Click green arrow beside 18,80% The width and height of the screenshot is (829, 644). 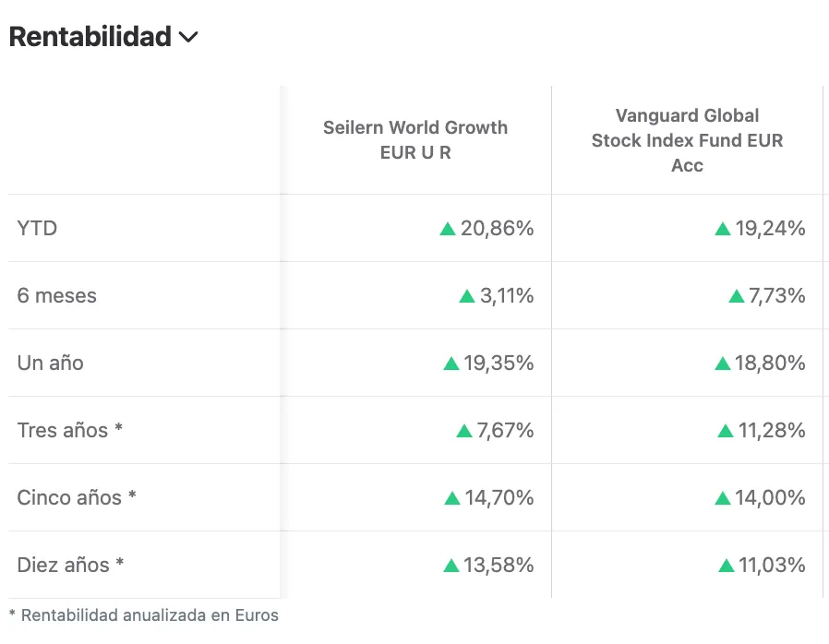[x=723, y=364]
